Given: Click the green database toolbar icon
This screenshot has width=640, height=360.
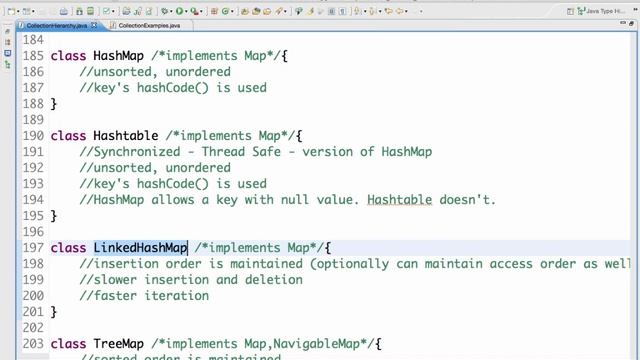Looking at the screenshot, I should 90,11.
